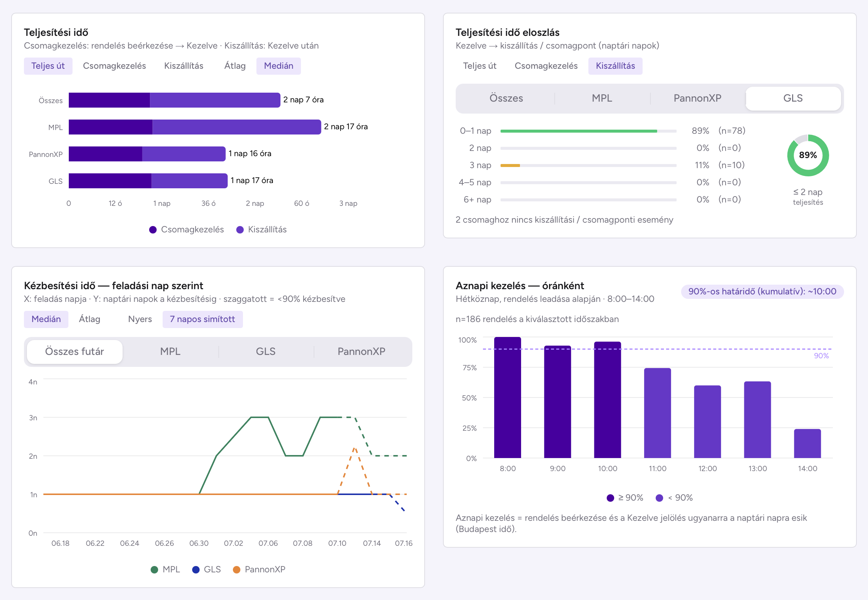The image size is (868, 600).
Task: Click the MPL horizontal bar in Teljesítési idő chart
Action: tap(195, 127)
